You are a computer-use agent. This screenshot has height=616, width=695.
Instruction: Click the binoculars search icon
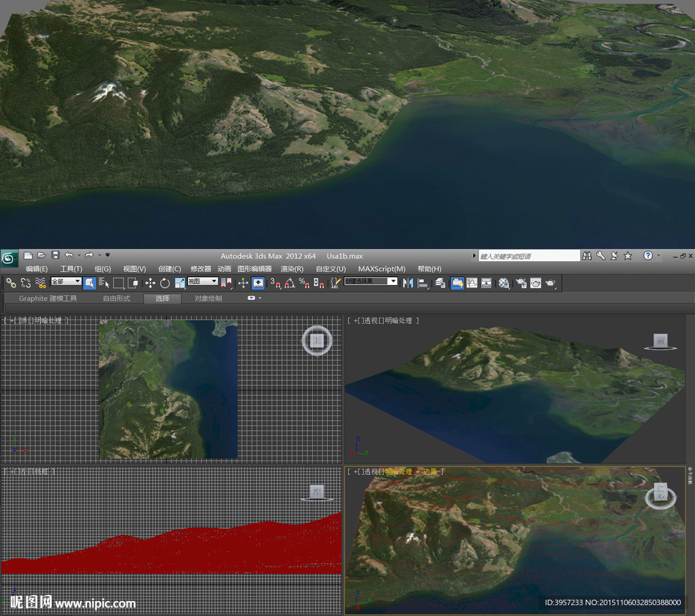click(x=587, y=256)
